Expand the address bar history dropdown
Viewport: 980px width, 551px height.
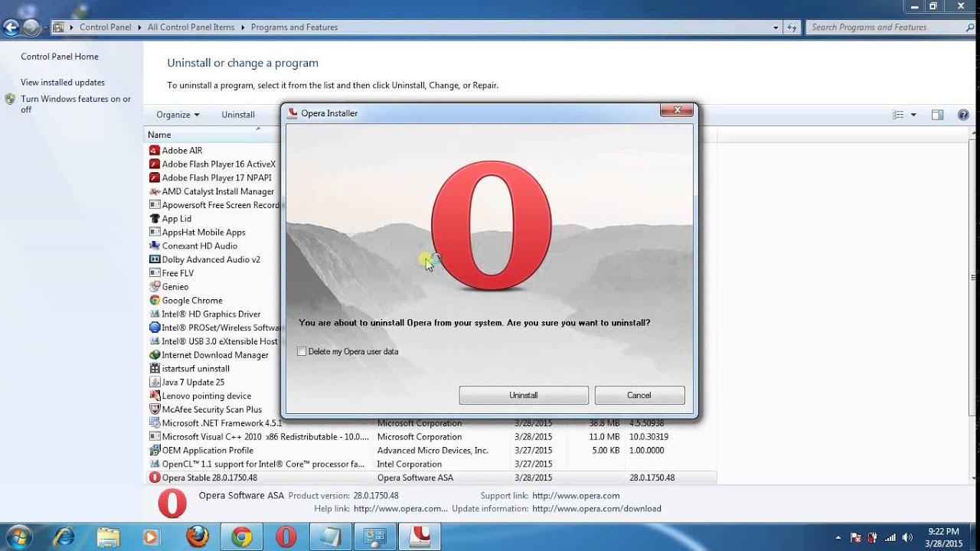point(776,28)
